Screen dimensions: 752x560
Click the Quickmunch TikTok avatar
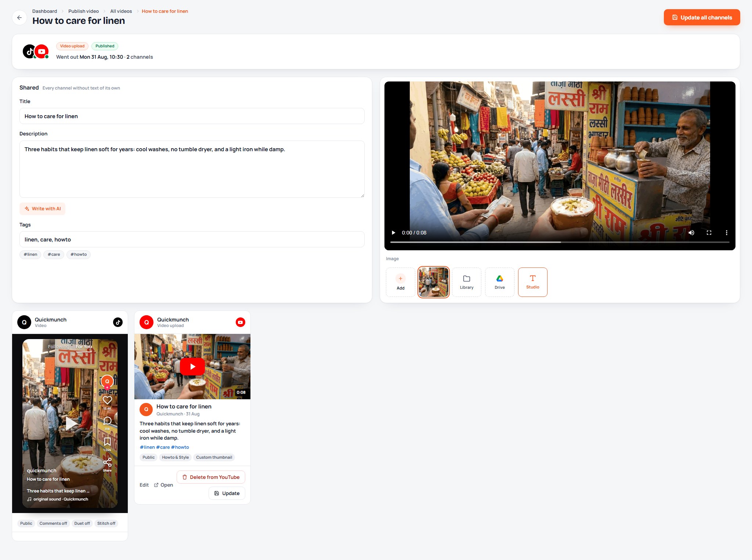click(24, 322)
